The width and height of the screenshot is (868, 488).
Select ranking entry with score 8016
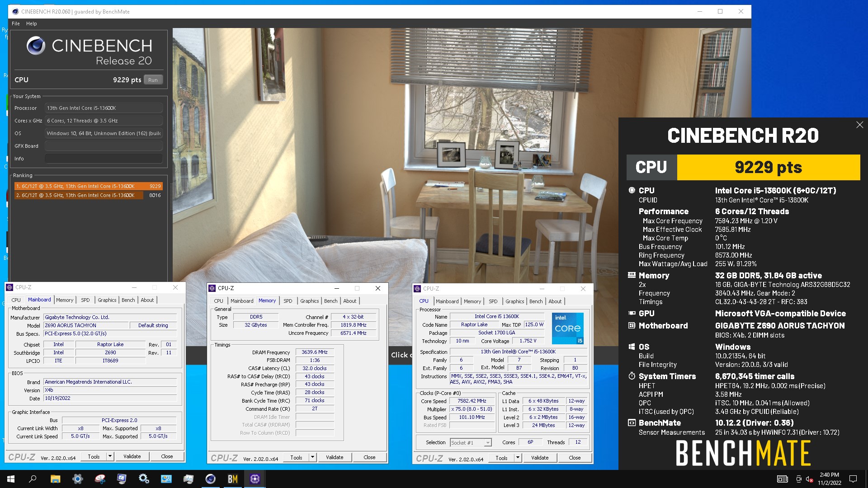(x=88, y=195)
